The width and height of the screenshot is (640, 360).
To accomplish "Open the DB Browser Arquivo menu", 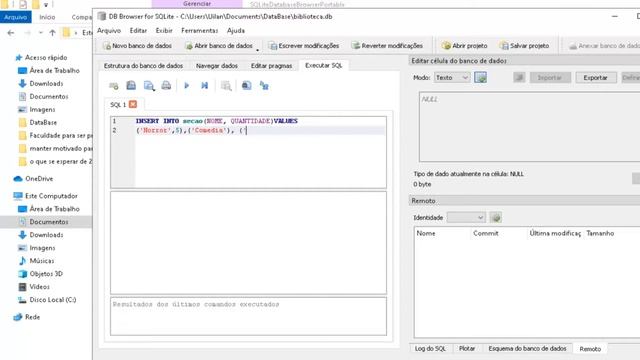I will point(109,31).
